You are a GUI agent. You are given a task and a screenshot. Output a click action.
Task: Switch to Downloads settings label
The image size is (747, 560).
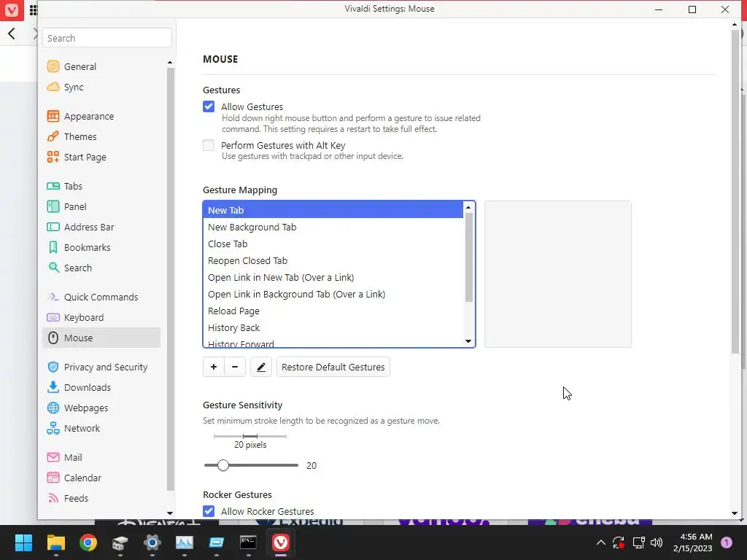(x=88, y=388)
